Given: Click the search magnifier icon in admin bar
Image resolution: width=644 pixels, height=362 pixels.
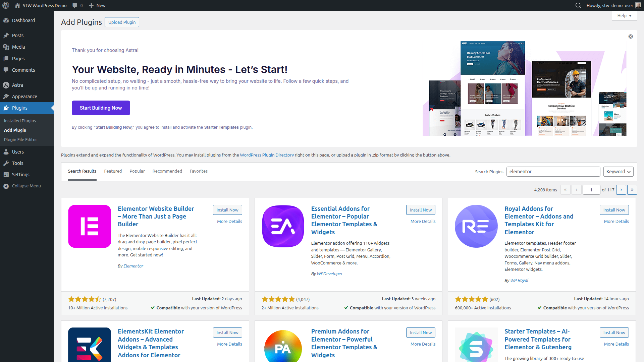Looking at the screenshot, I should (578, 5).
